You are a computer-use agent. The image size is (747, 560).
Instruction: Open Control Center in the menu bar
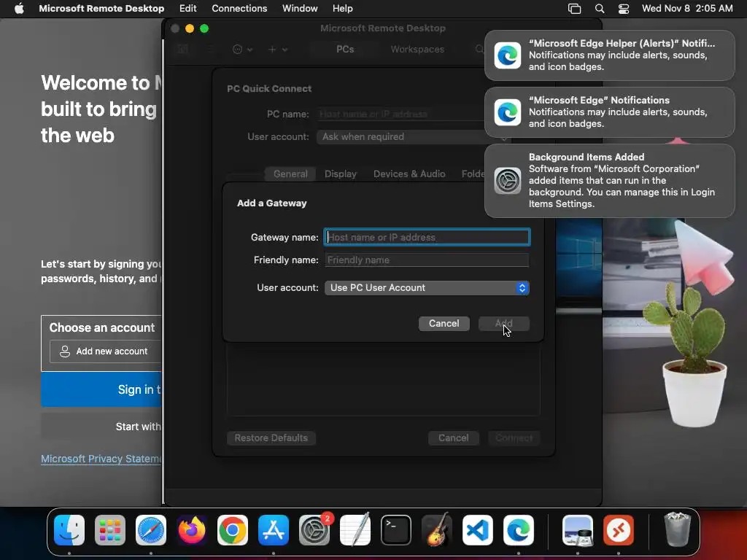coord(624,9)
